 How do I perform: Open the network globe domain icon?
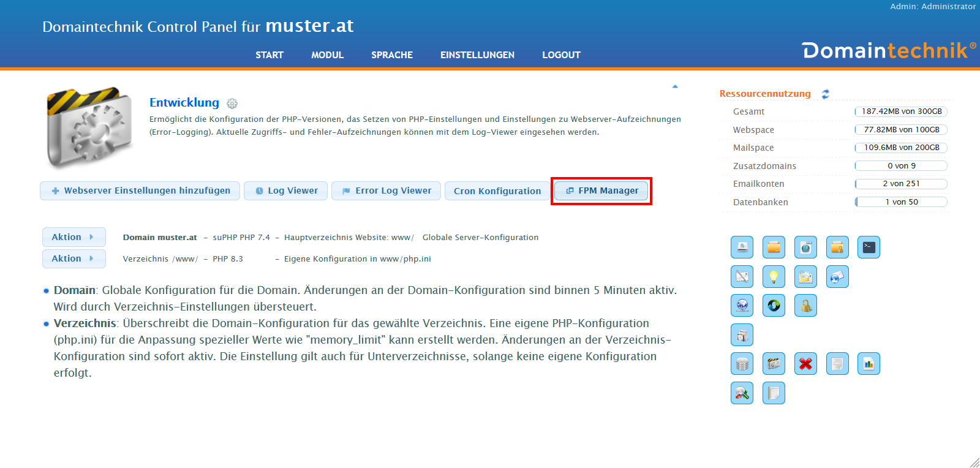tap(742, 306)
